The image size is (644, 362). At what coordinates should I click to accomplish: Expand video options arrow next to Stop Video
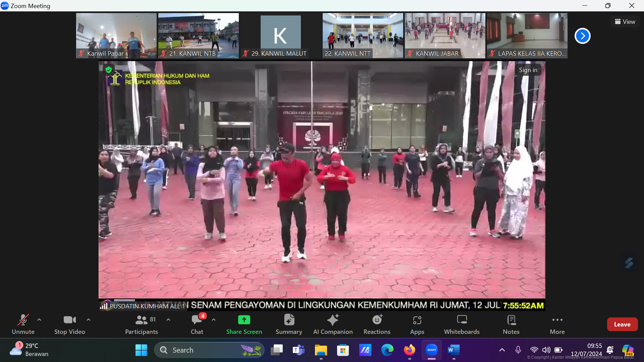pyautogui.click(x=89, y=320)
